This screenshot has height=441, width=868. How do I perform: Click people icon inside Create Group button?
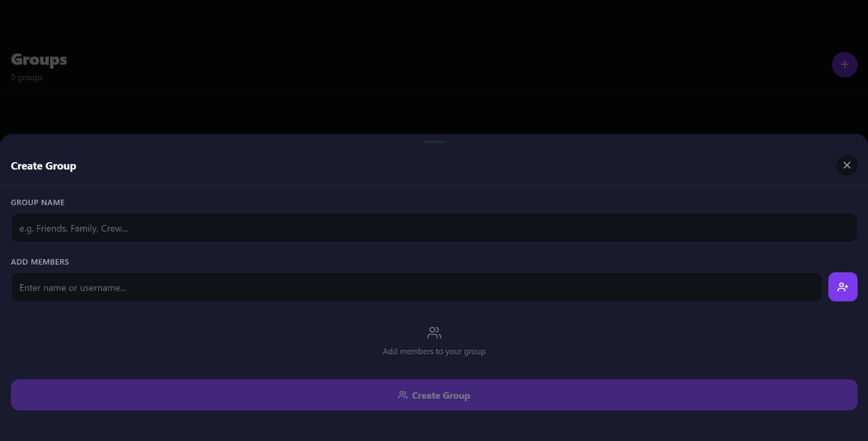pos(403,395)
